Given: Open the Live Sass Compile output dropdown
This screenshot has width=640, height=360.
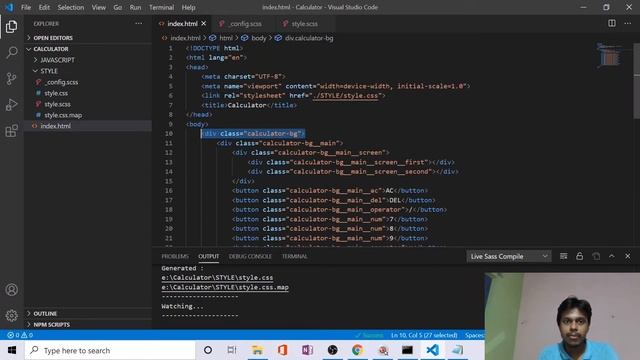Looking at the screenshot, I should [x=509, y=256].
